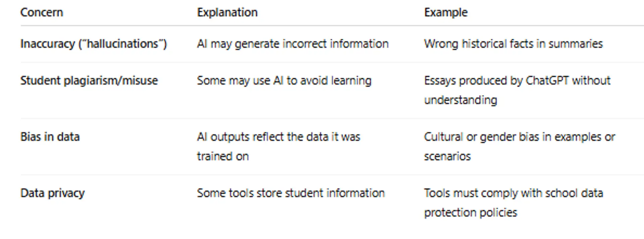Click the Student plagiarism/misuse cell

(89, 81)
